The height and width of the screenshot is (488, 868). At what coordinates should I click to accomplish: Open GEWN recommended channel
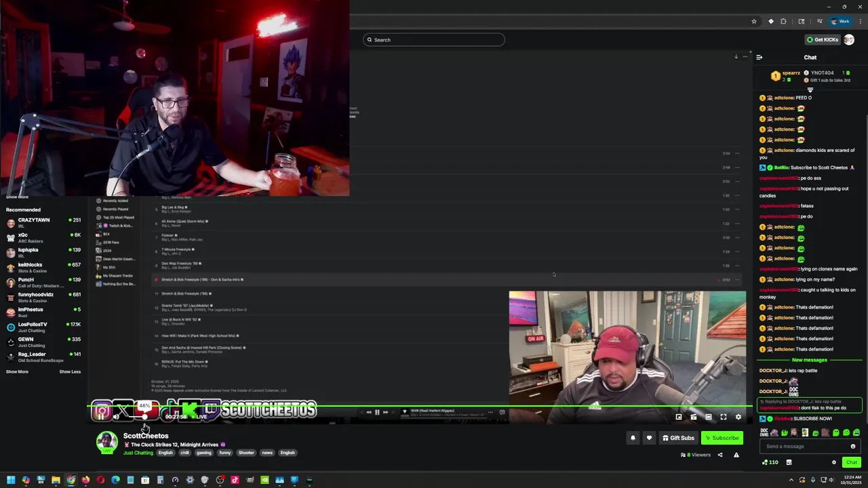[x=43, y=342]
